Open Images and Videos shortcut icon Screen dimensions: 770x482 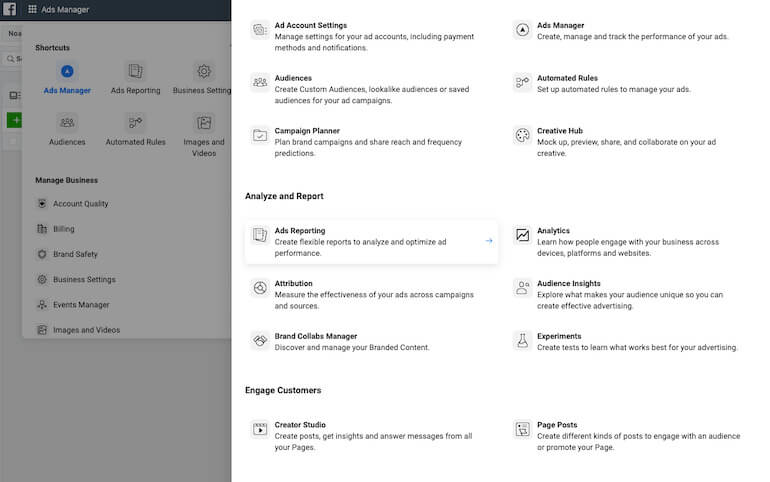[x=204, y=123]
